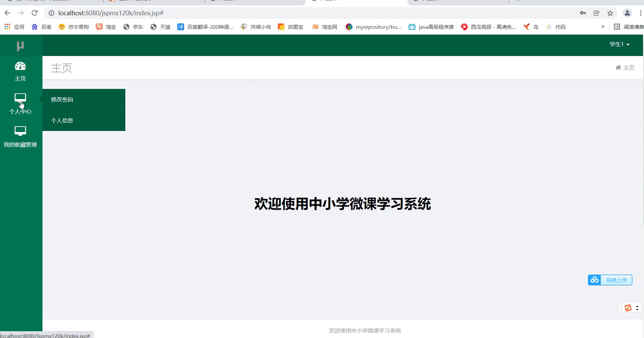Open the 应用 apps bookmark
The width and height of the screenshot is (644, 338).
coord(14,27)
